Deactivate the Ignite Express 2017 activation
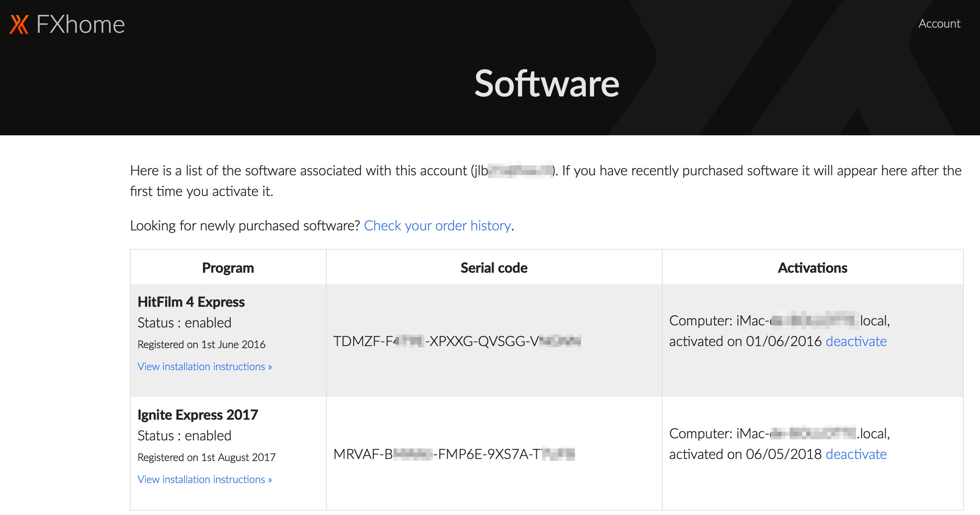 856,454
